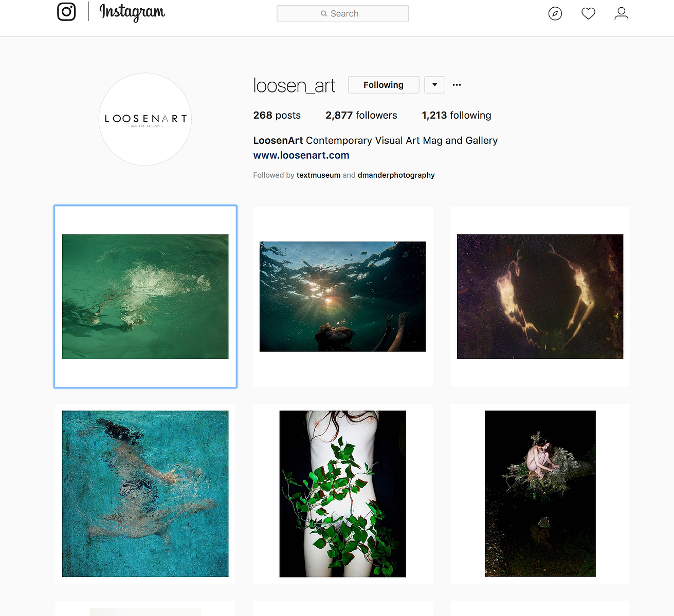Open the green water swimmer photo post

(x=145, y=296)
